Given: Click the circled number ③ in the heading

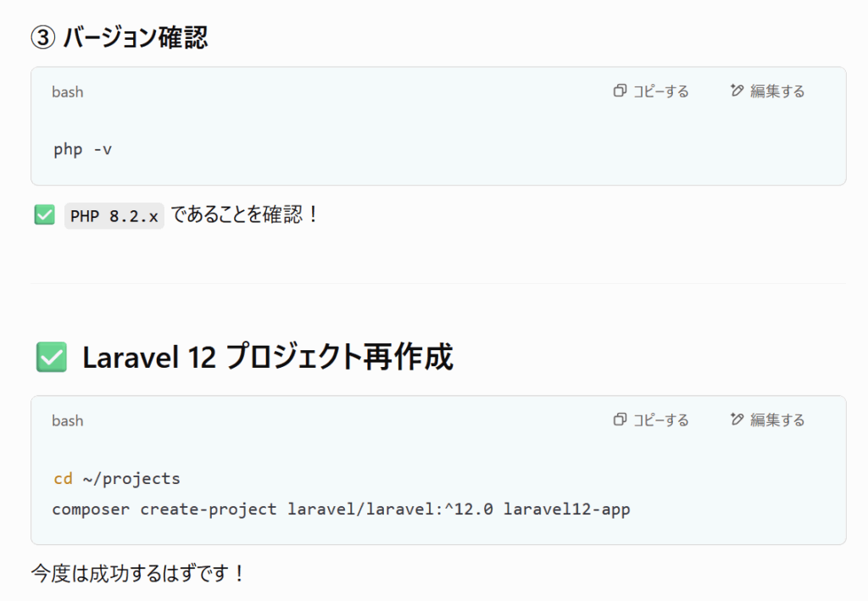Looking at the screenshot, I should [42, 38].
